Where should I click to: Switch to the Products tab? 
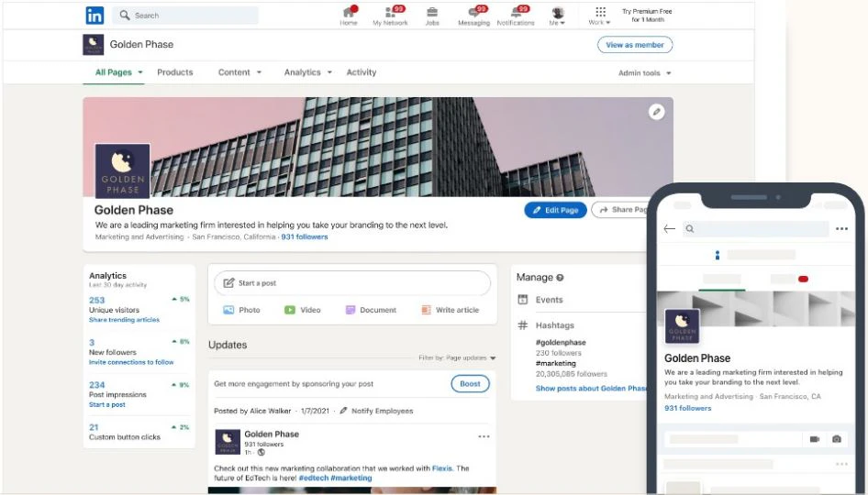pos(175,72)
